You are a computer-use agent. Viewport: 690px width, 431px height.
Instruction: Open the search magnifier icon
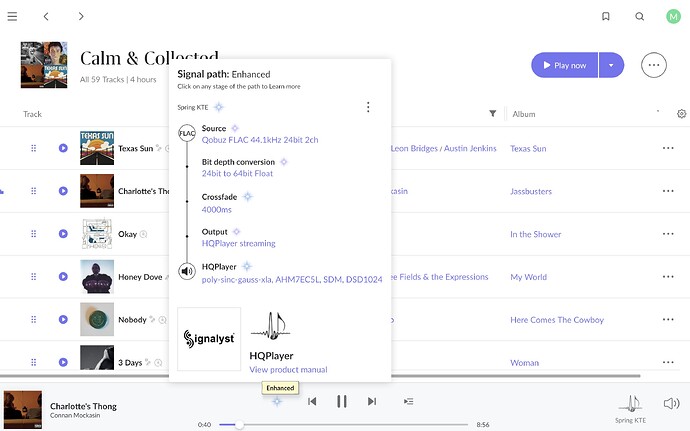(x=640, y=16)
